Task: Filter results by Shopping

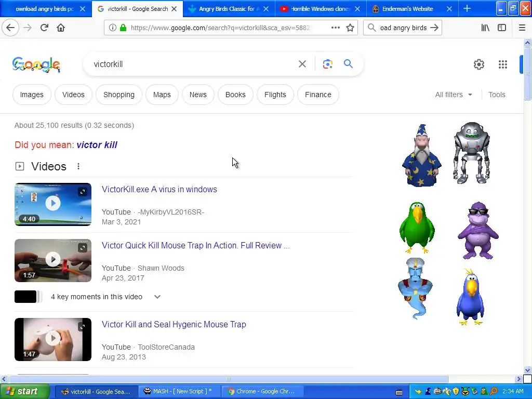Action: [x=119, y=95]
